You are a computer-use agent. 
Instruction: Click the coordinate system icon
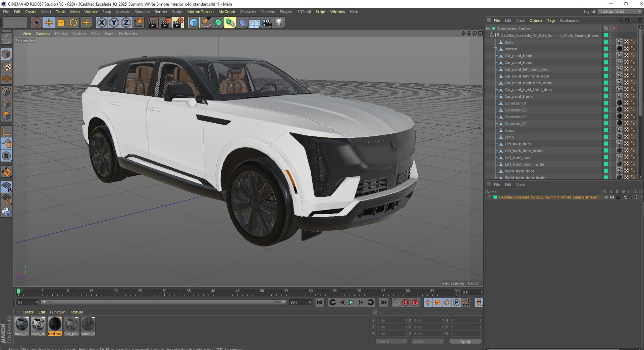pos(138,23)
